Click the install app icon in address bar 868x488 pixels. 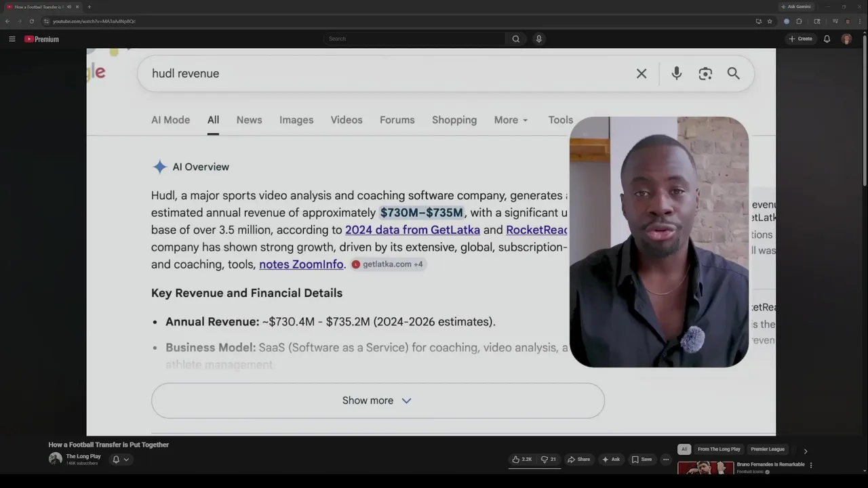tap(758, 21)
